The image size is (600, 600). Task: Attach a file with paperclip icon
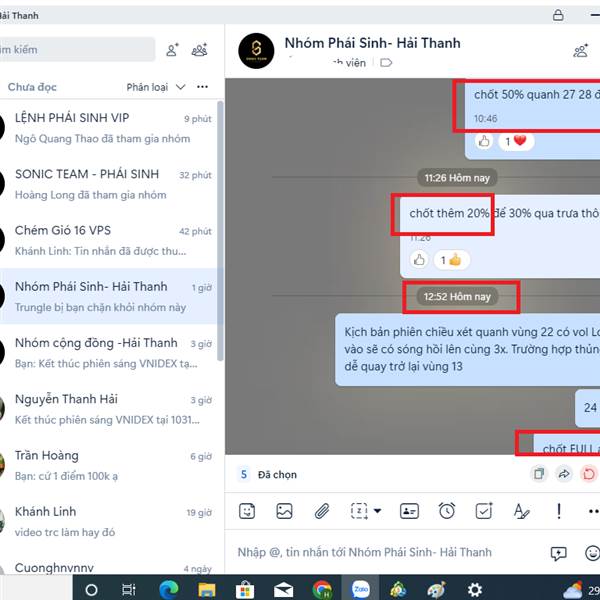322,511
